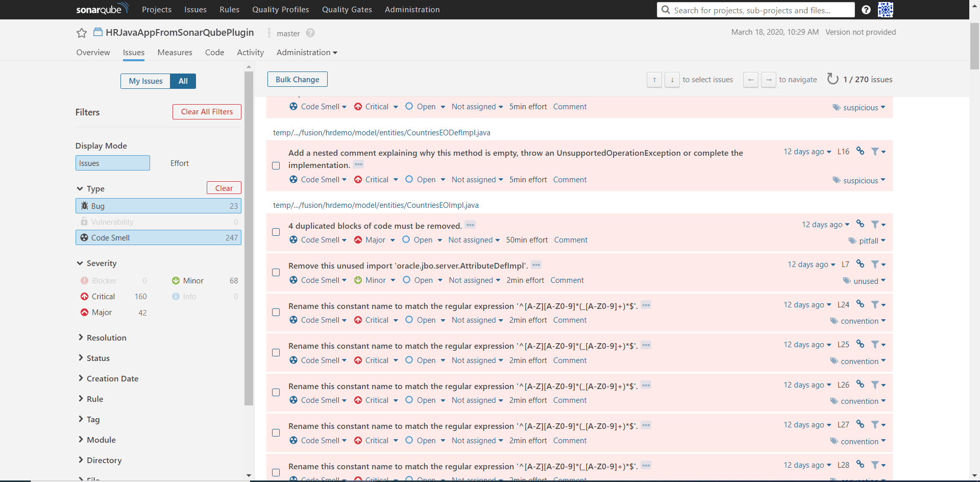Open the user avatar in the top bar
This screenshot has height=482, width=980.
[x=886, y=10]
